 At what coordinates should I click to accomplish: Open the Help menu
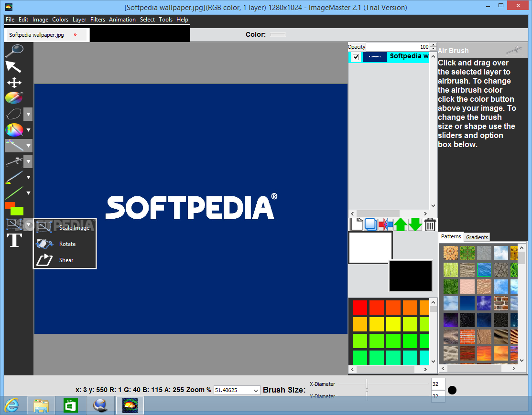coord(182,20)
